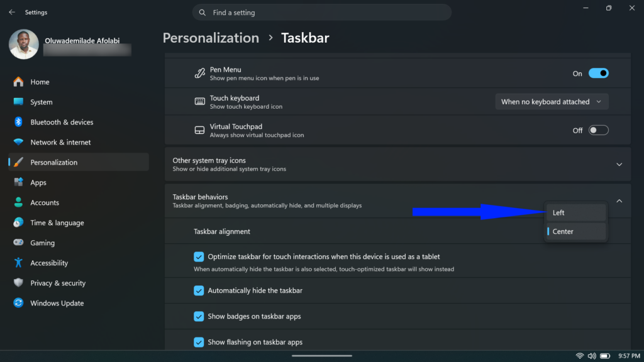Select Center taskbar alignment option
The image size is (644, 362).
click(576, 231)
